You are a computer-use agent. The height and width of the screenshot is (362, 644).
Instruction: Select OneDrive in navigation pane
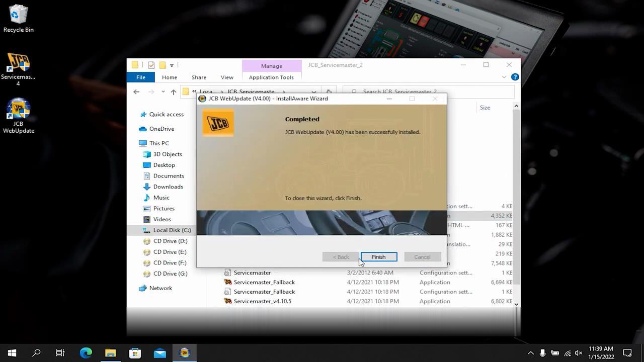click(x=156, y=129)
